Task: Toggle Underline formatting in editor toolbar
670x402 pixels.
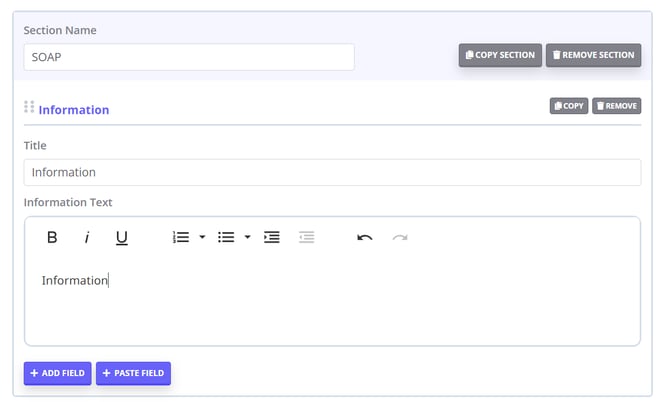Action: tap(121, 238)
